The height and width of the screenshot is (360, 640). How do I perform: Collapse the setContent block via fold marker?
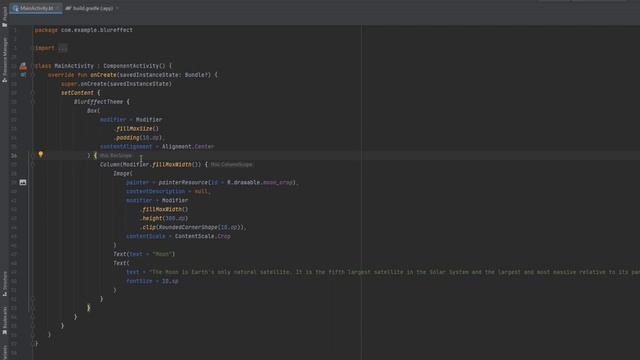tap(33, 93)
